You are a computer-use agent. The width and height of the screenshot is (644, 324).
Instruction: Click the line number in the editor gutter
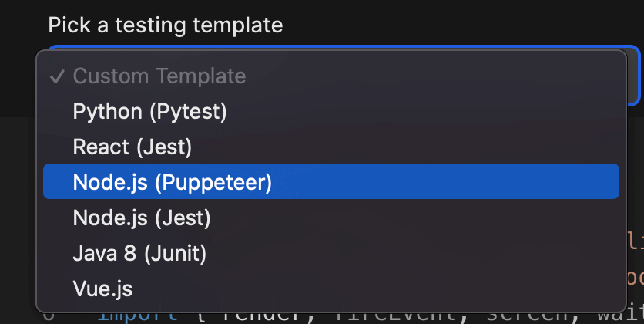(49, 316)
